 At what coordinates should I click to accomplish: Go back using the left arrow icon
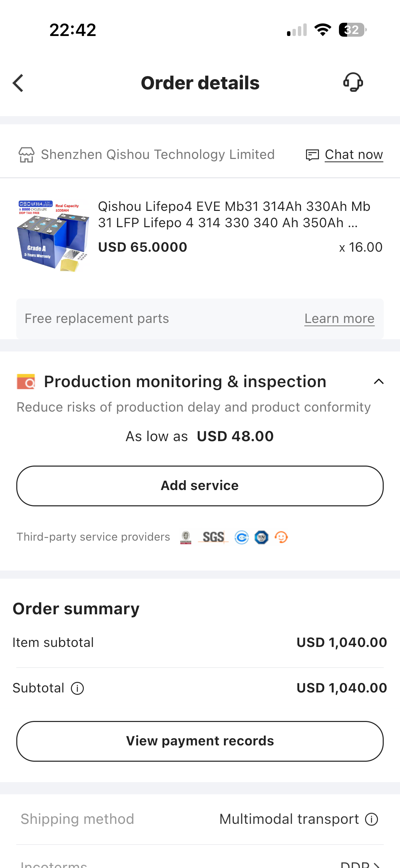pyautogui.click(x=18, y=83)
